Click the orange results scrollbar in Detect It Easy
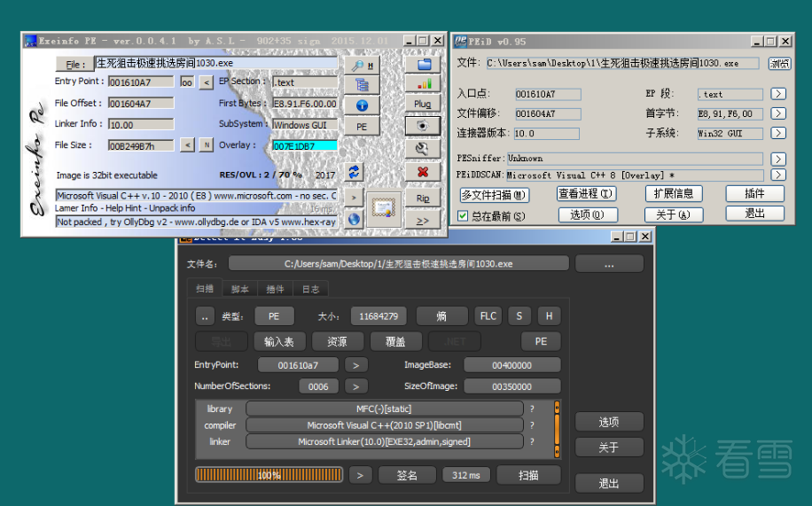 (x=558, y=430)
